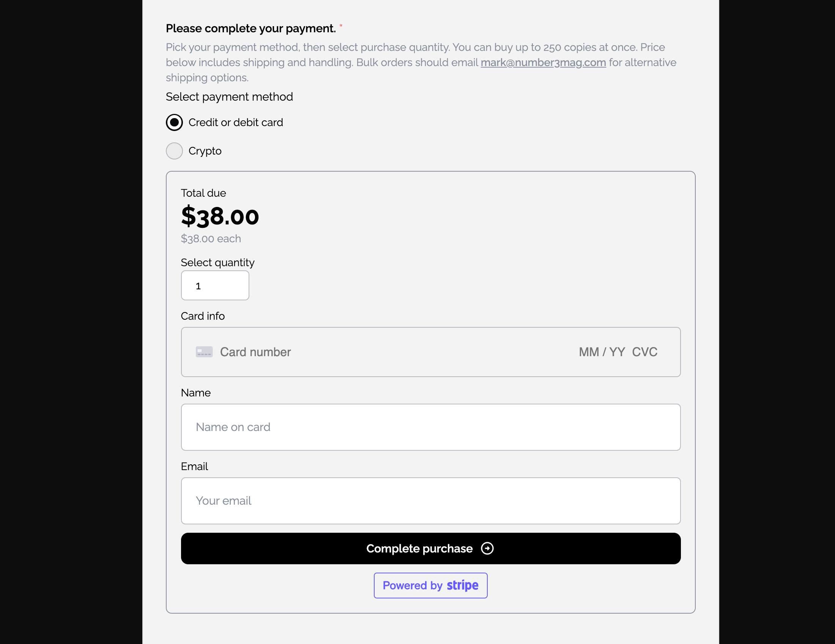Focus the Card number field

(x=344, y=352)
